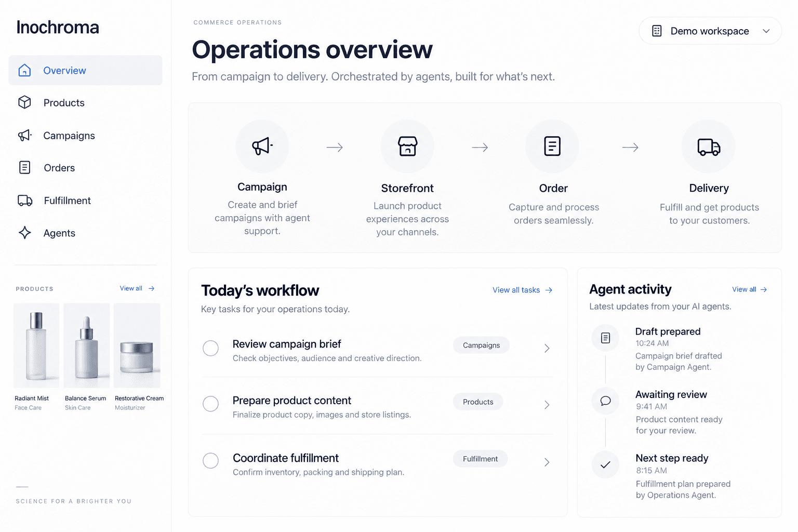Click the Draft prepared document icon
This screenshot has height=532, width=798.
(x=605, y=338)
